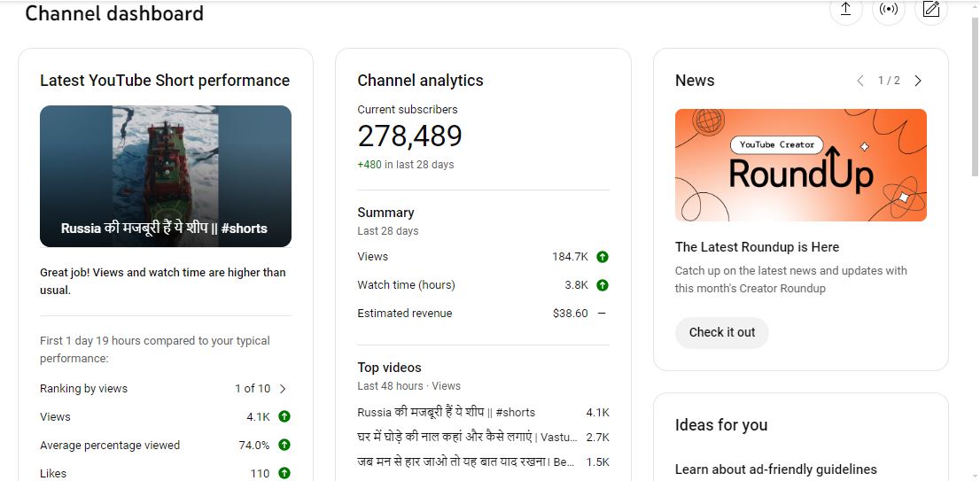The height and width of the screenshot is (481, 980).
Task: Click the Go live icon
Action: 888,9
